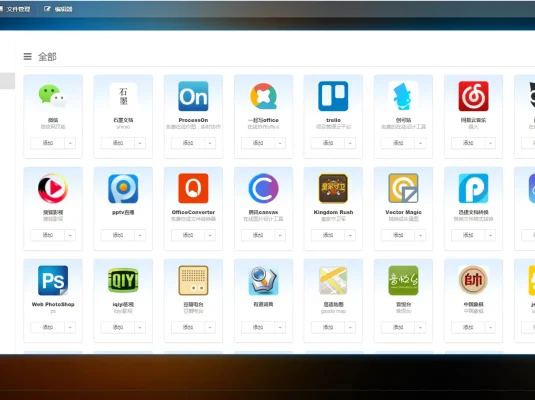
Task: Expand the add options arrow under WeChat
Action: (x=70, y=143)
